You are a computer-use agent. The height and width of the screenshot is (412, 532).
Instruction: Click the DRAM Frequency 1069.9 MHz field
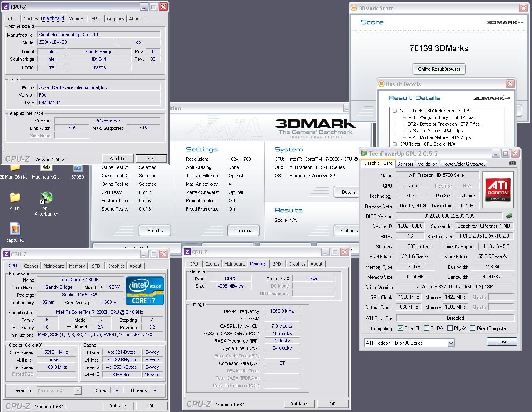click(x=282, y=311)
